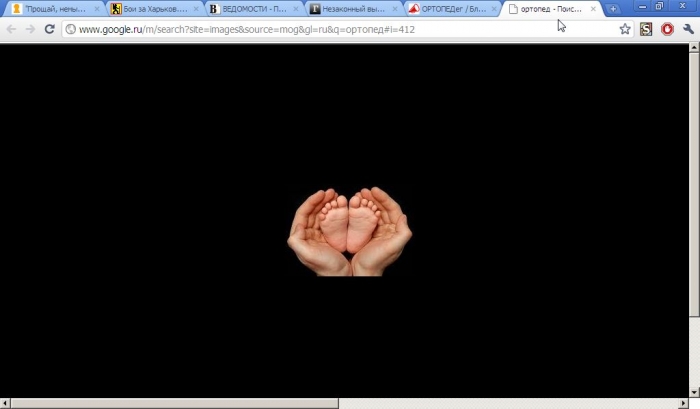700x409 pixels.
Task: Click the baby feet in hands image
Action: pos(350,231)
